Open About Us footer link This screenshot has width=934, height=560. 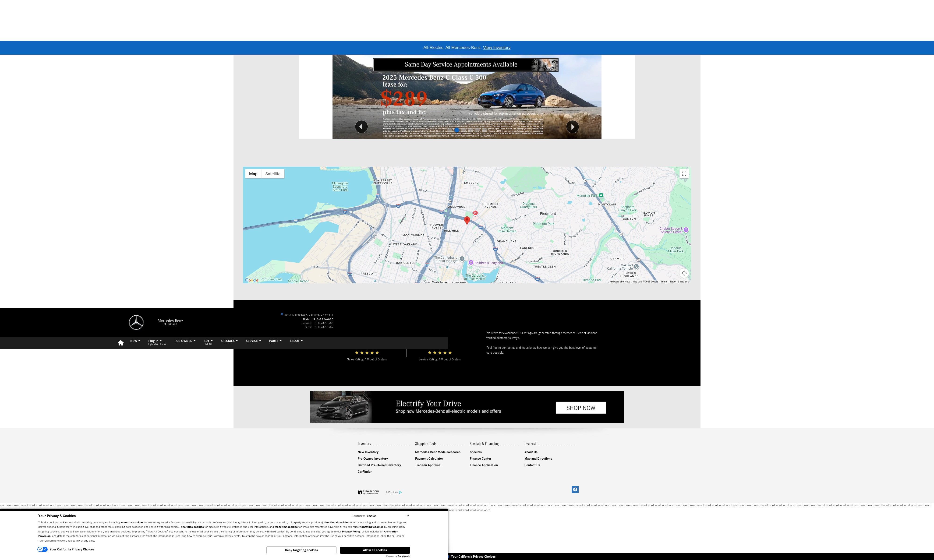(531, 452)
